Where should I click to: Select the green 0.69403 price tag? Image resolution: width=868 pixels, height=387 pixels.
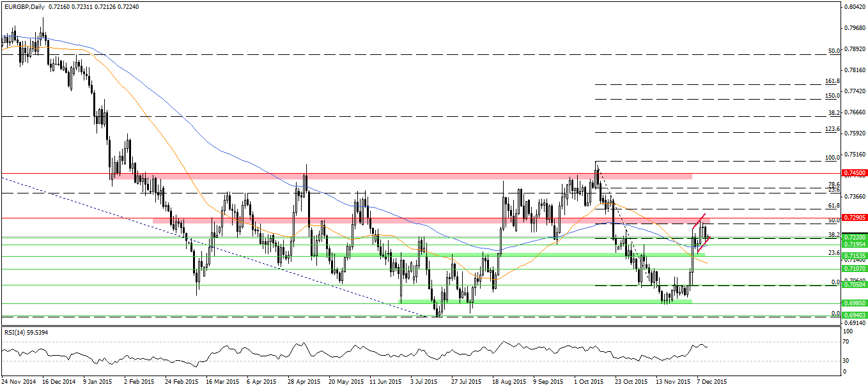click(x=854, y=315)
